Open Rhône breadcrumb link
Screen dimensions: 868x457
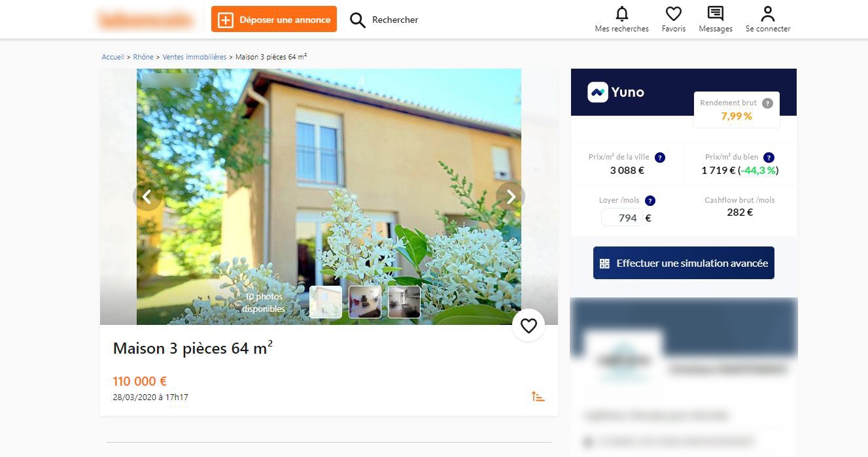[143, 57]
